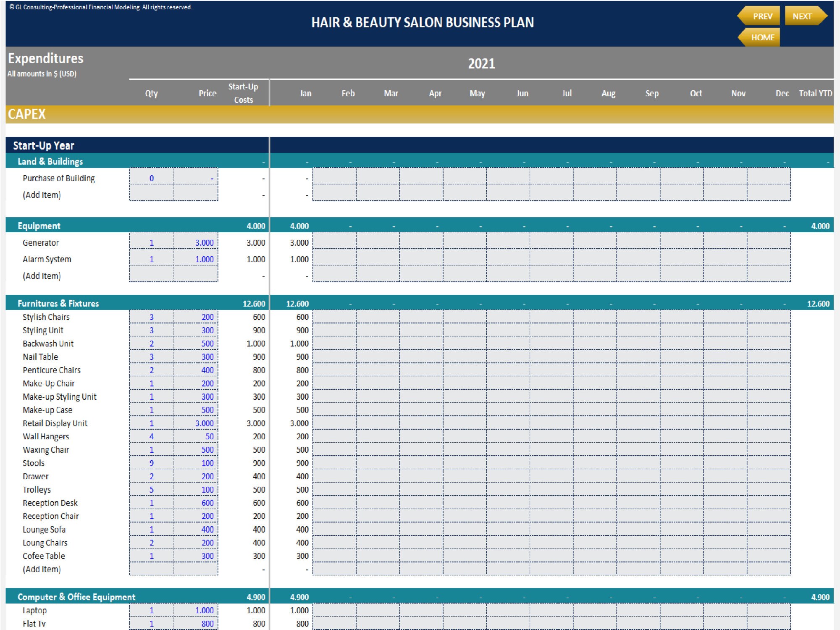Select the Purchase of Building quantity cell
The width and height of the screenshot is (840, 630).
(x=151, y=178)
